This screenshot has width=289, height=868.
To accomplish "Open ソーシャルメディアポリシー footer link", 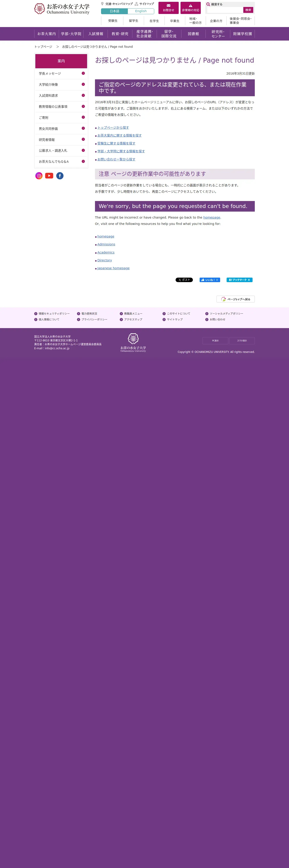I will click(226, 314).
